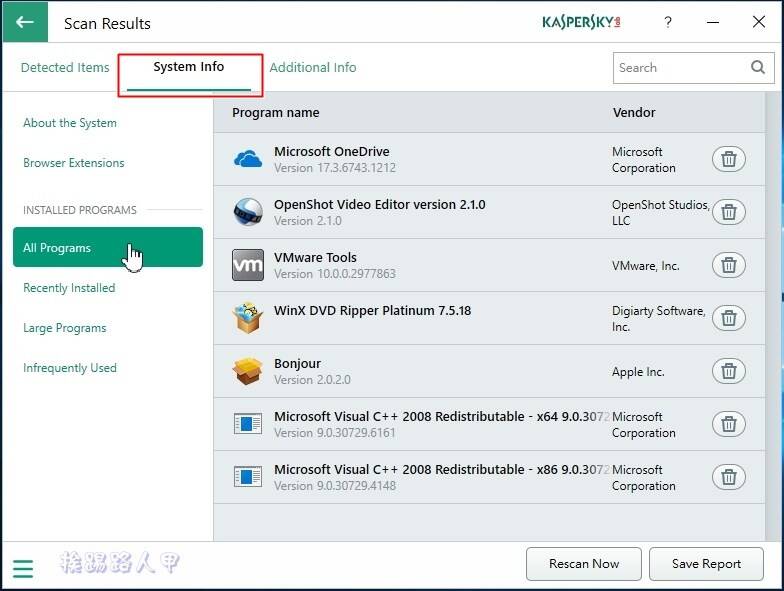This screenshot has width=784, height=591.
Task: Click Microsoft Corporation vendor beside OneDrive
Action: (x=644, y=160)
